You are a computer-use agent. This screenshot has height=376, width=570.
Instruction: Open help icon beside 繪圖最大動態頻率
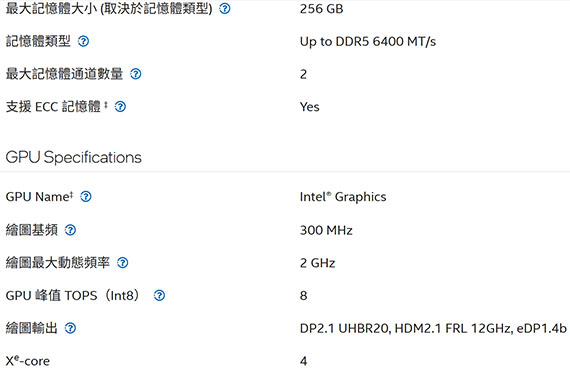pos(123,263)
